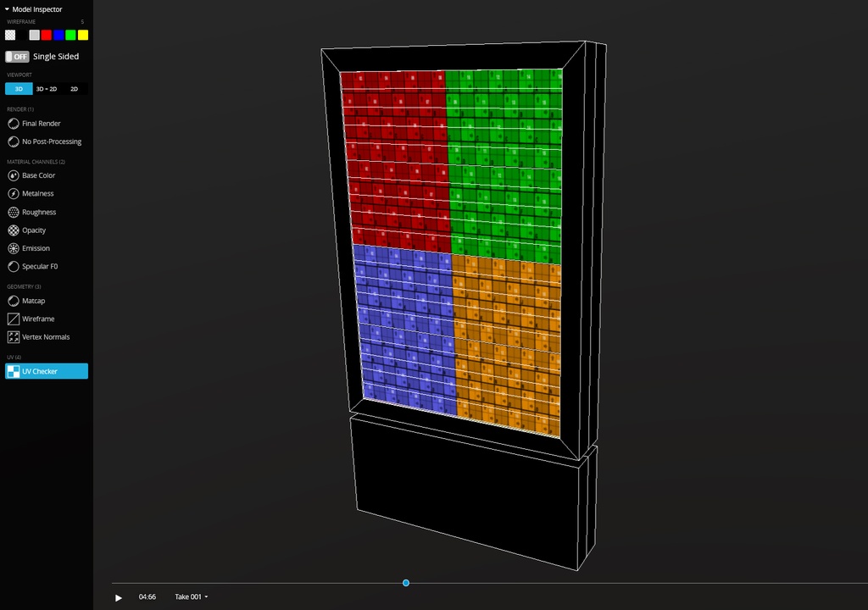Screen dimensions: 868x610
Task: Toggle the UV Checker view
Action: (x=47, y=371)
